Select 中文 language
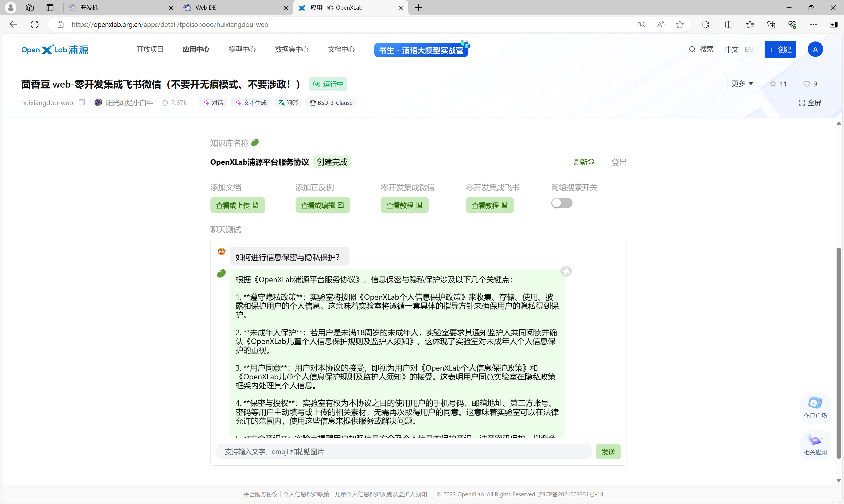 tap(731, 50)
